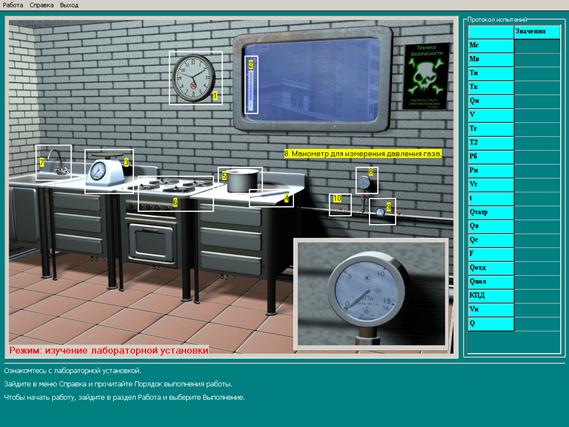
Task: Select the gas meter labeled 9
Action: [382, 211]
